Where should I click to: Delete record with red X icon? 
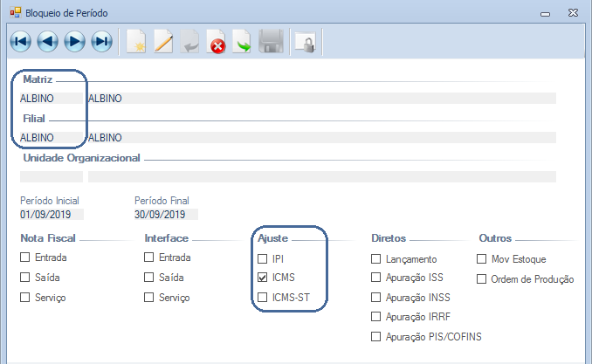coord(216,41)
